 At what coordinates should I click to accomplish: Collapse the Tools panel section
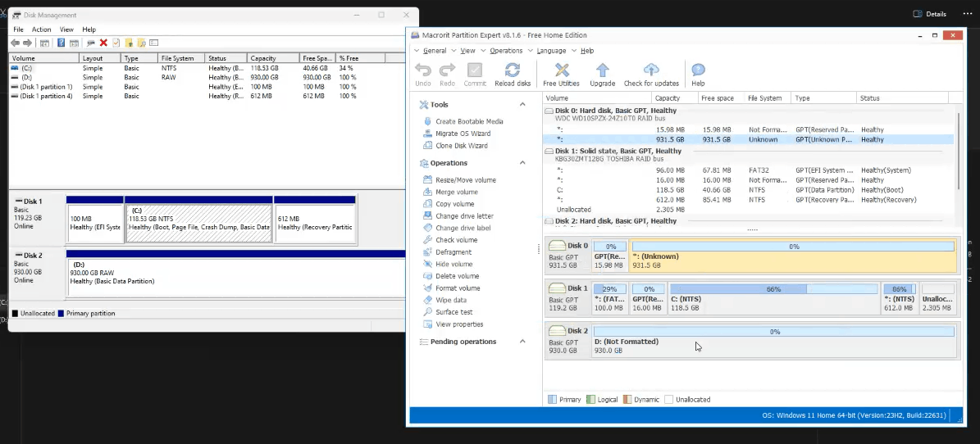(522, 105)
